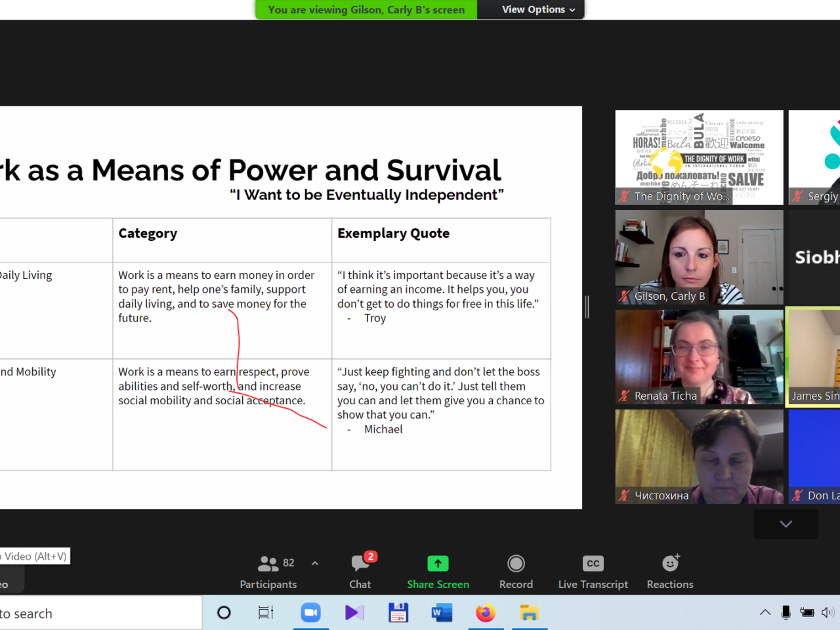Launch Microsoft Word from the taskbar

pos(442,613)
